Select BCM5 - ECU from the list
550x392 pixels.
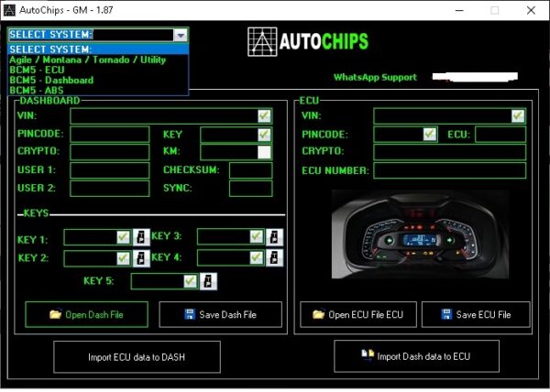pyautogui.click(x=98, y=70)
